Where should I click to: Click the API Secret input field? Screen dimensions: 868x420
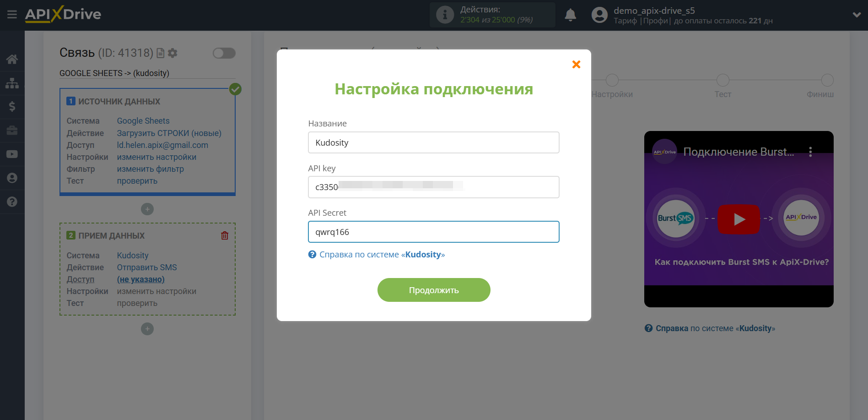pyautogui.click(x=434, y=232)
